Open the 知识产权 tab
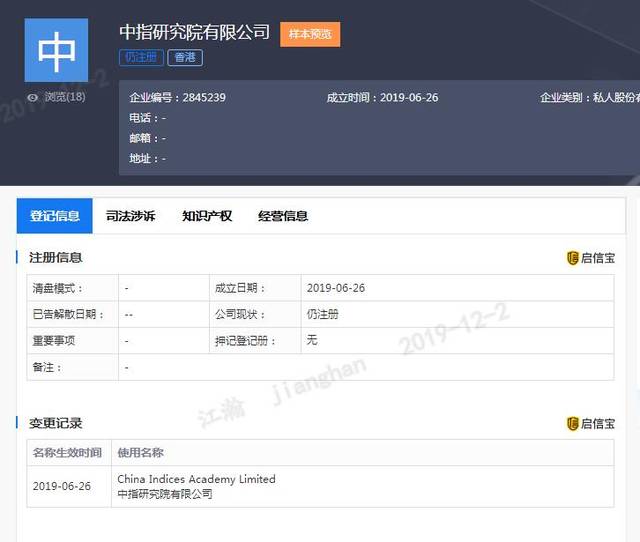This screenshot has height=542, width=640. 207,216
